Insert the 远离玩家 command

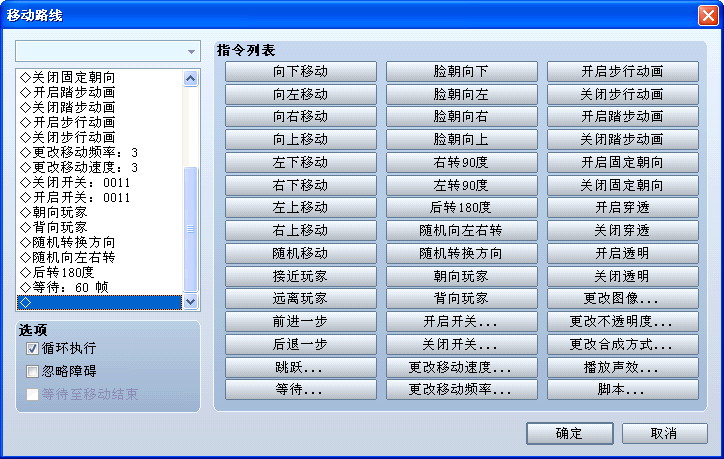pyautogui.click(x=301, y=298)
